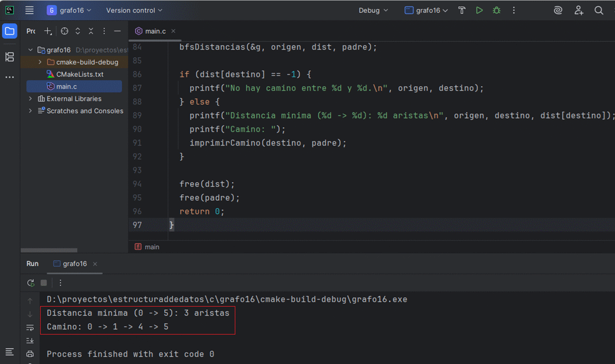This screenshot has width=615, height=364.
Task: Build project with the hammer icon
Action: pyautogui.click(x=462, y=10)
